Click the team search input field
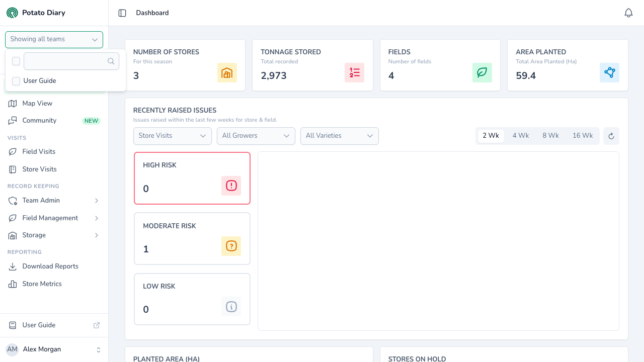 point(71,61)
